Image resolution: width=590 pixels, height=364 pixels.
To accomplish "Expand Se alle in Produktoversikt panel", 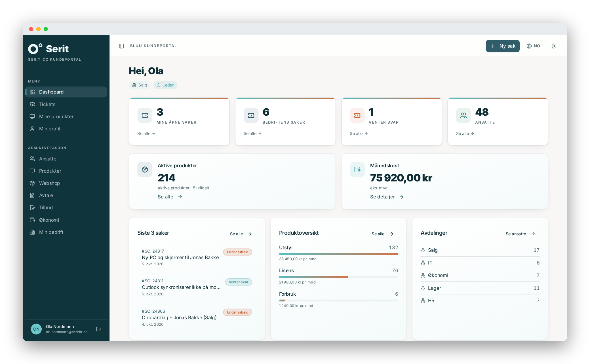I will [x=382, y=234].
